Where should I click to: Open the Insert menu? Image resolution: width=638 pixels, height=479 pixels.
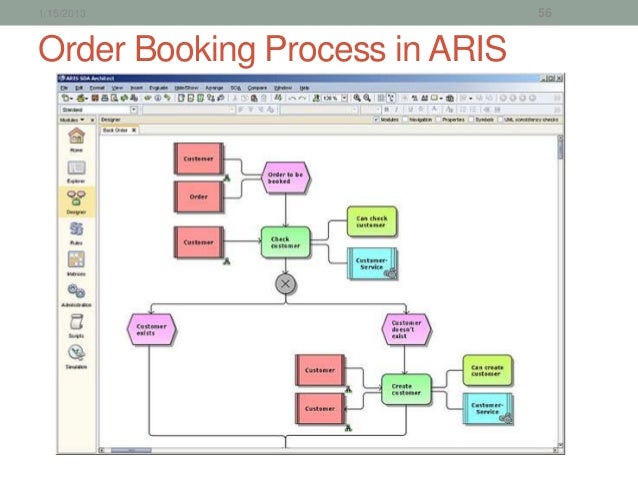coord(136,87)
